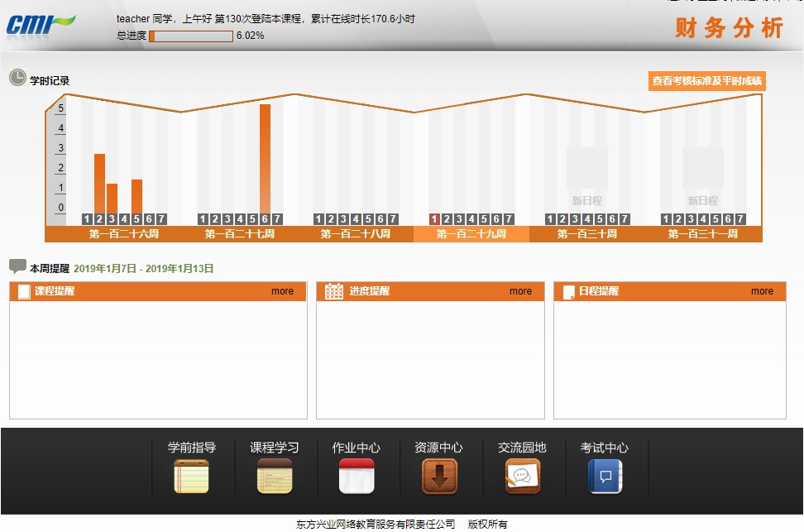Open the 交流园地 chat icon
The height and width of the screenshot is (532, 804).
(523, 477)
